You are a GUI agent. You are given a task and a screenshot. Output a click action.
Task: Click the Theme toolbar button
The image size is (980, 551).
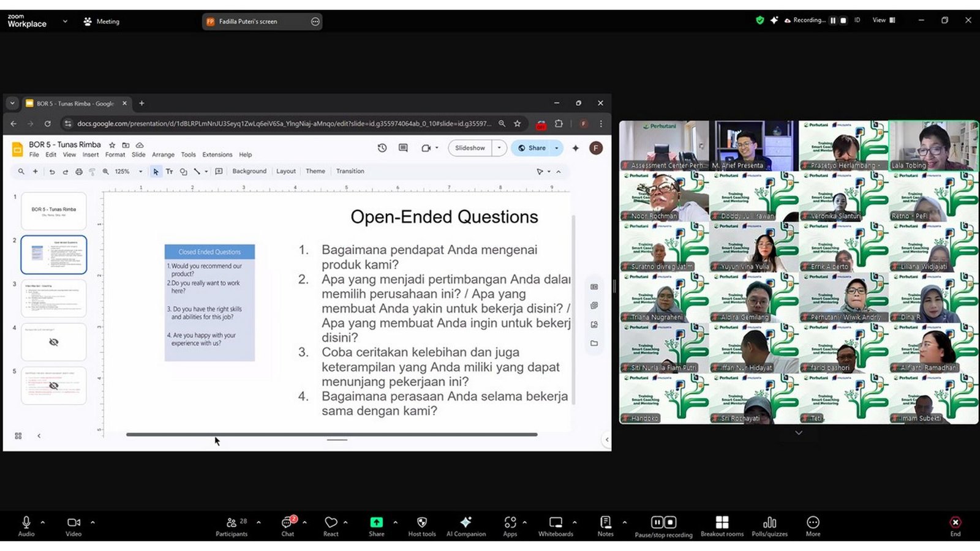[315, 171]
